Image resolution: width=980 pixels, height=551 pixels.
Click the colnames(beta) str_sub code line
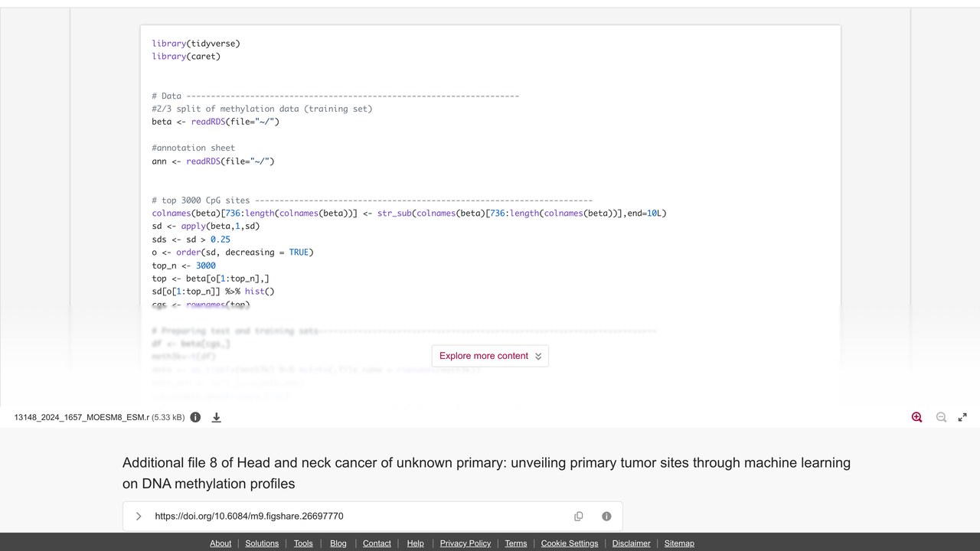[x=409, y=214]
